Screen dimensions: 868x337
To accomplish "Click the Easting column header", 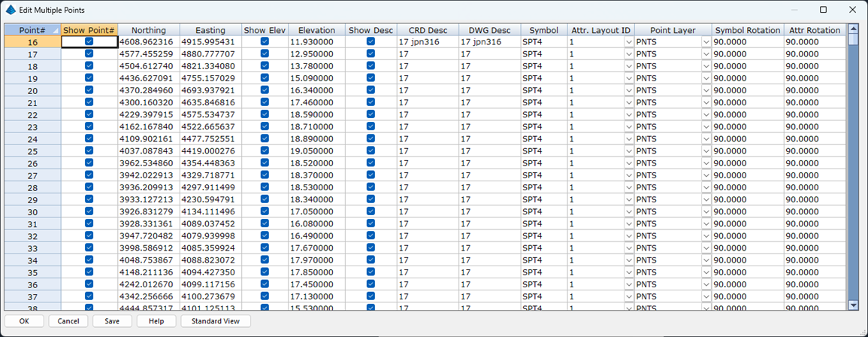I will click(x=210, y=30).
